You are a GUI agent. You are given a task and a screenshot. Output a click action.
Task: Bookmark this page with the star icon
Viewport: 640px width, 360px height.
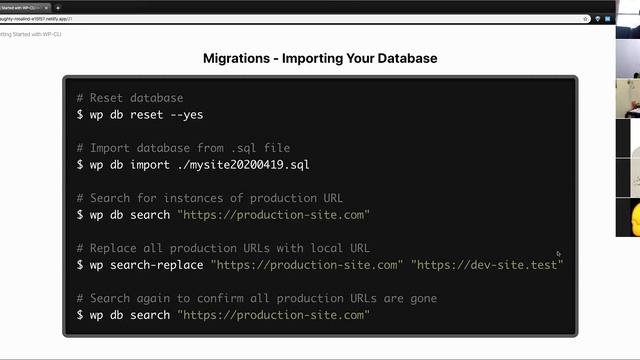585,19
